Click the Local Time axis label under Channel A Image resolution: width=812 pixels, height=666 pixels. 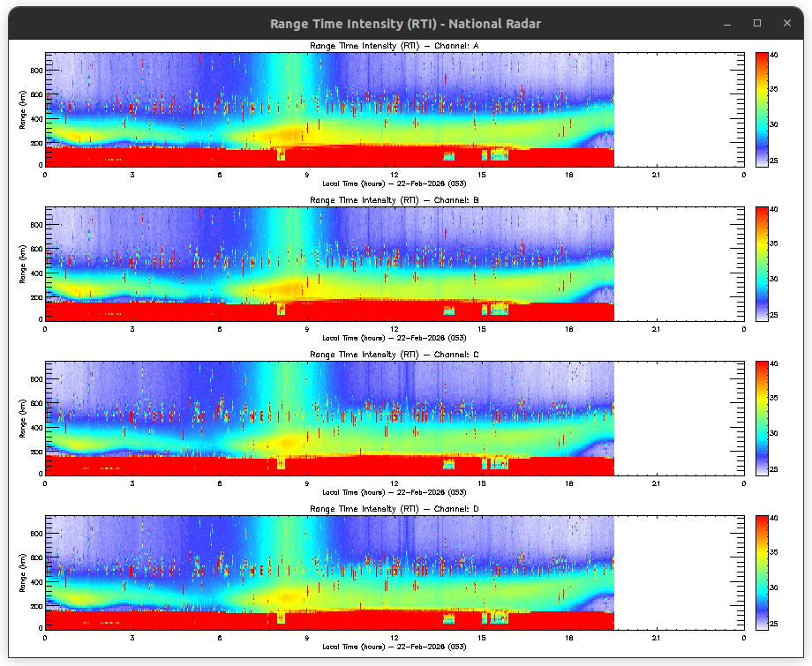pyautogui.click(x=395, y=183)
